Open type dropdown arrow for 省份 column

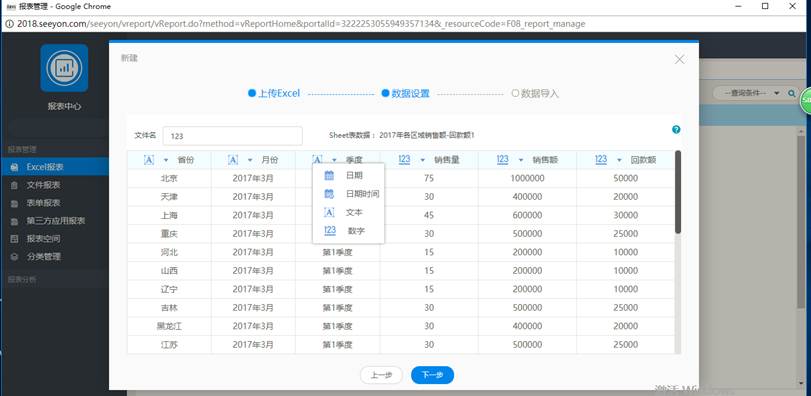coord(166,160)
